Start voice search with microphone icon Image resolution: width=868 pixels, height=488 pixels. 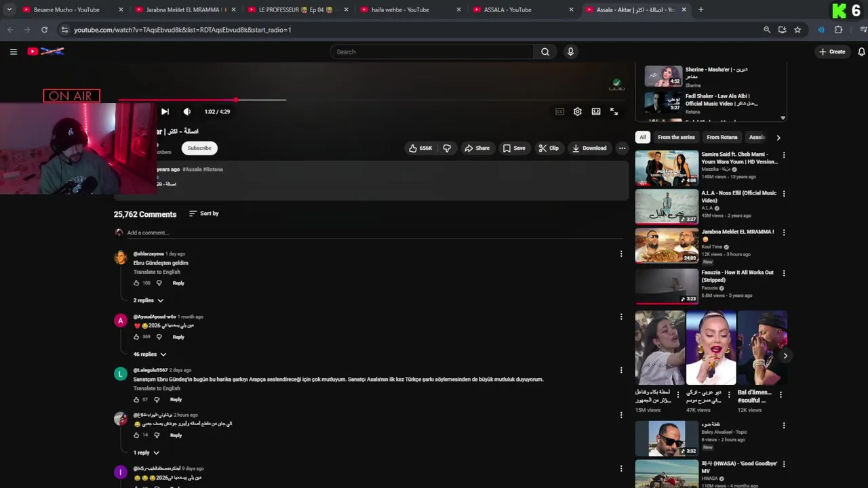click(x=570, y=52)
